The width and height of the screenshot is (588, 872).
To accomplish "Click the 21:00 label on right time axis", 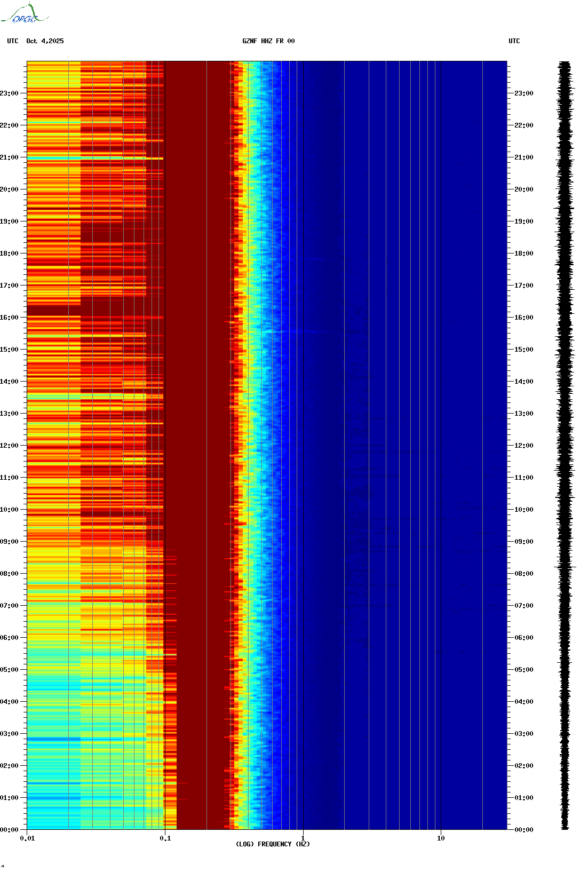I will click(x=523, y=157).
